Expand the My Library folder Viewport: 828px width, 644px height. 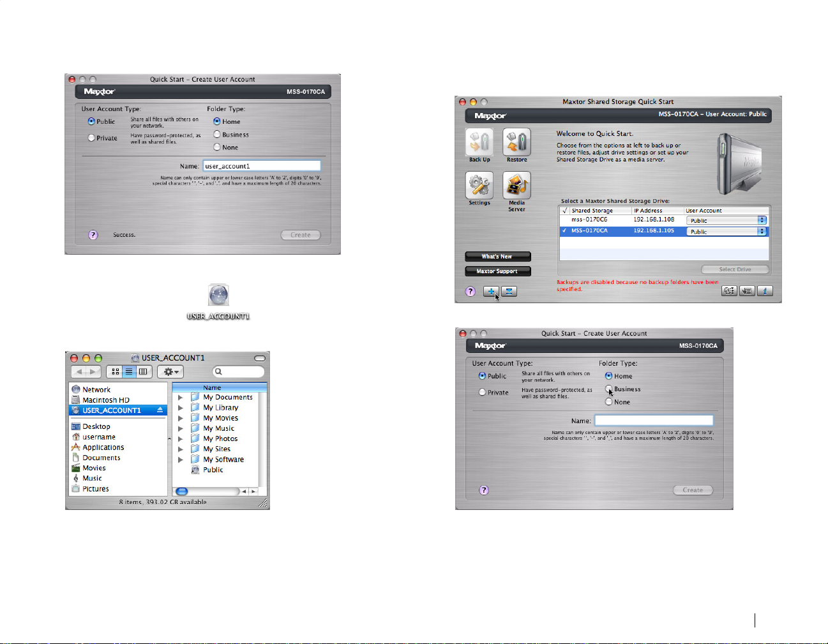tap(181, 407)
